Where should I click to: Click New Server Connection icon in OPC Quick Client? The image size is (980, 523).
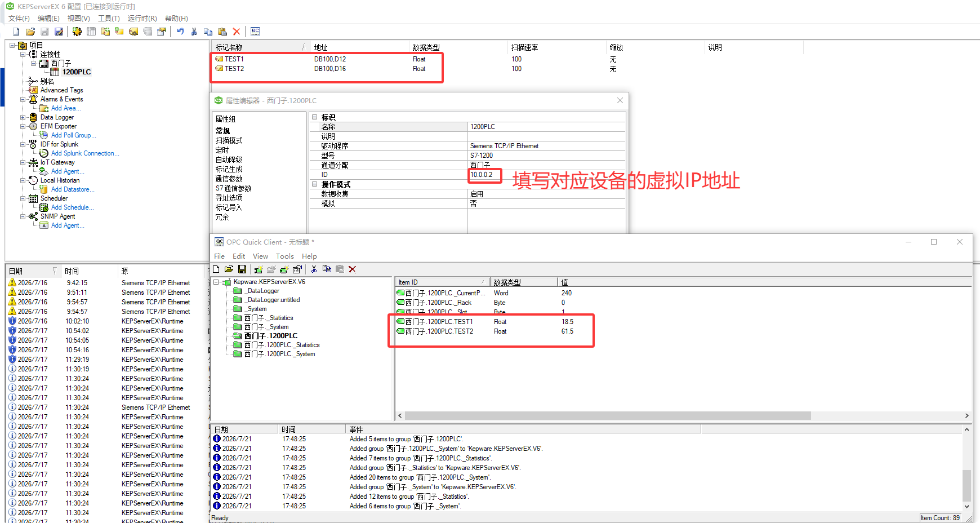[259, 269]
